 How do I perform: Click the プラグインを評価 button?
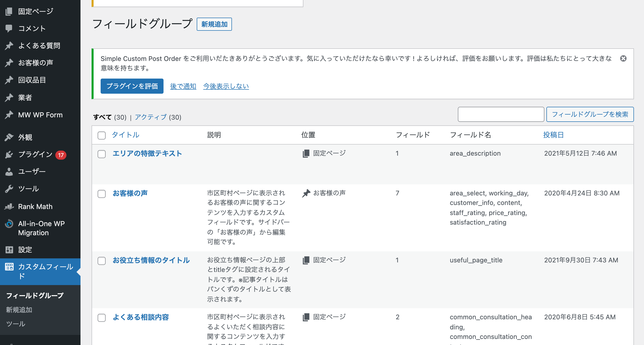[x=132, y=86]
